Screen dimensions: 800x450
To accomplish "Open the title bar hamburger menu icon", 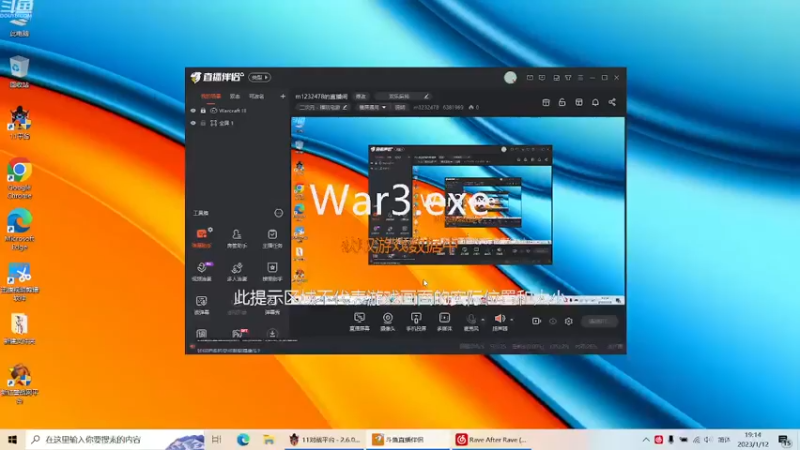I will coord(580,78).
